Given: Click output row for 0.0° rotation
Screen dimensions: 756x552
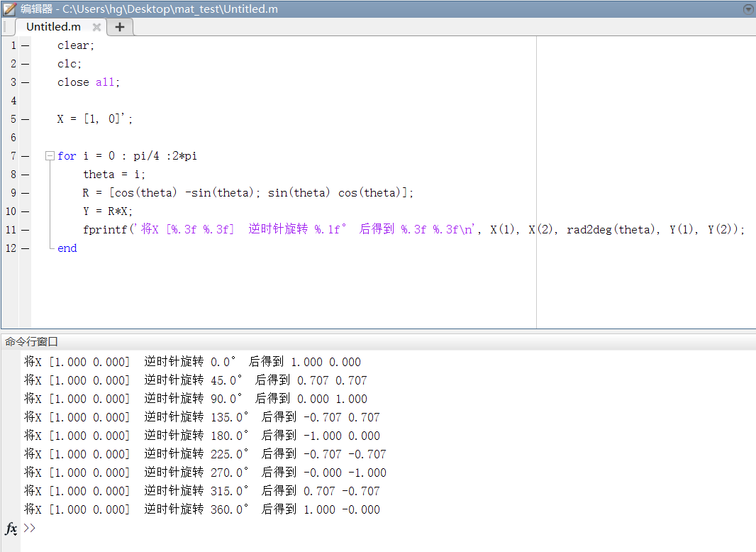Looking at the screenshot, I should [192, 361].
